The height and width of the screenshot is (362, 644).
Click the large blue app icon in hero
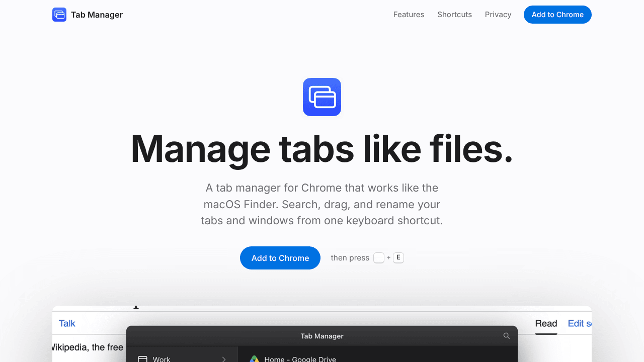coord(322,97)
